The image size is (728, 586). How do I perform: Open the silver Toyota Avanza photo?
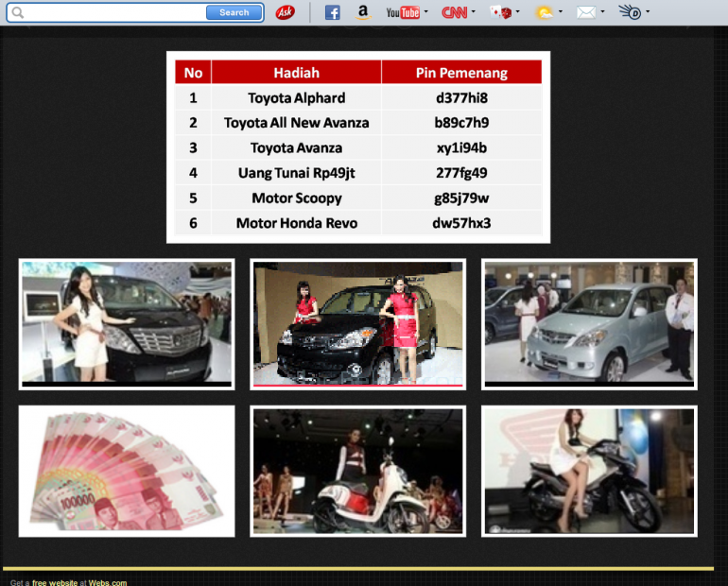click(589, 324)
